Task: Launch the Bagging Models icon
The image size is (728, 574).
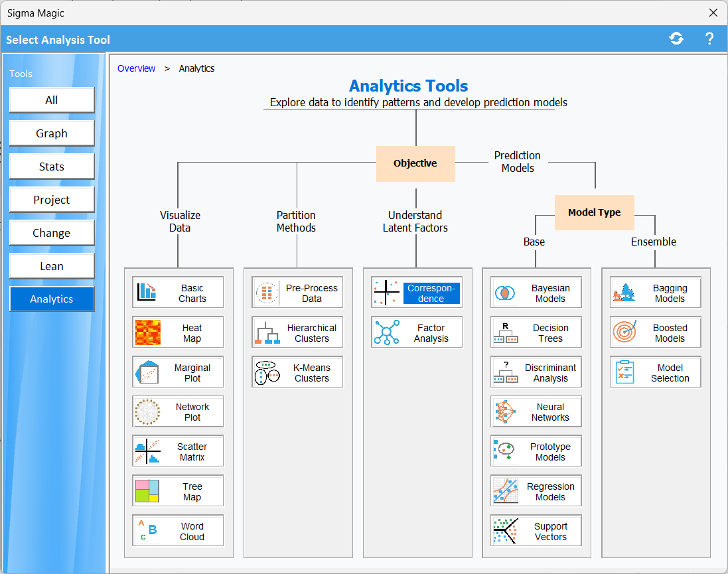Action: tap(624, 293)
